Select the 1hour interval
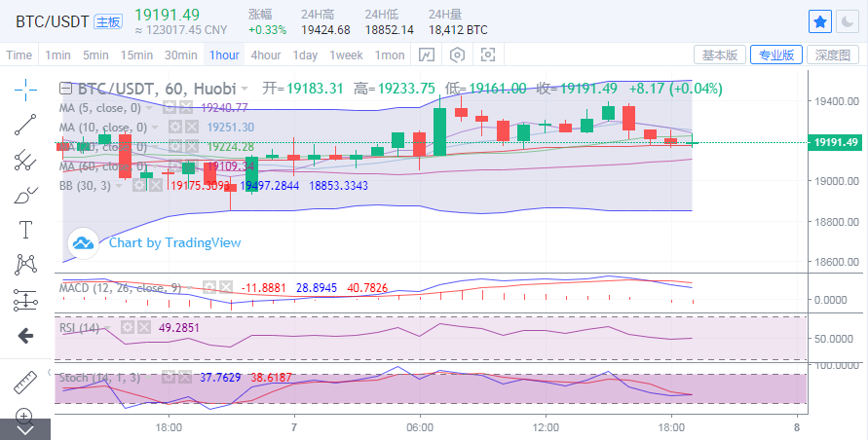 coord(224,55)
